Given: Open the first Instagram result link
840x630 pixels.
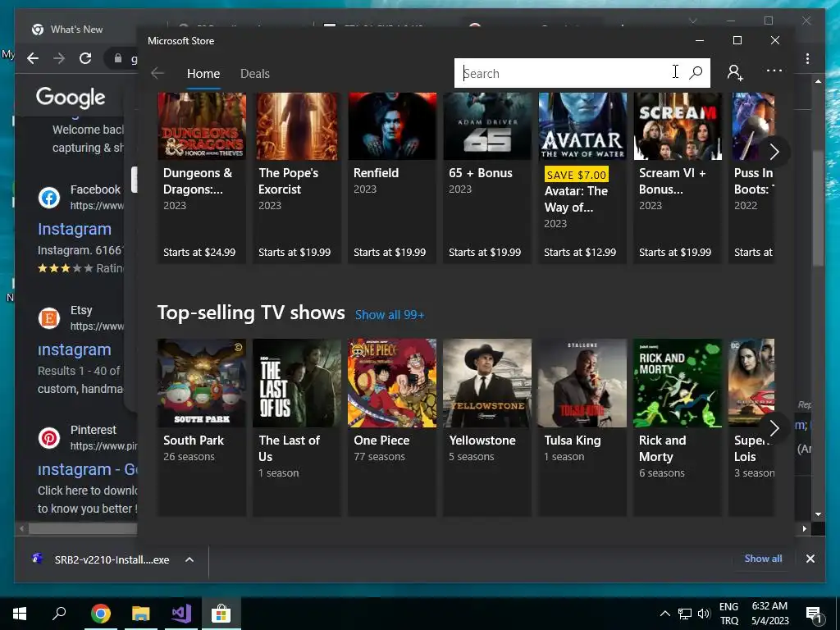Looking at the screenshot, I should pos(75,229).
